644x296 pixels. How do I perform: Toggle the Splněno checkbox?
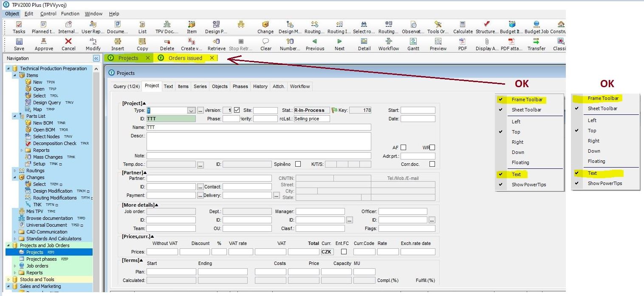pos(298,164)
